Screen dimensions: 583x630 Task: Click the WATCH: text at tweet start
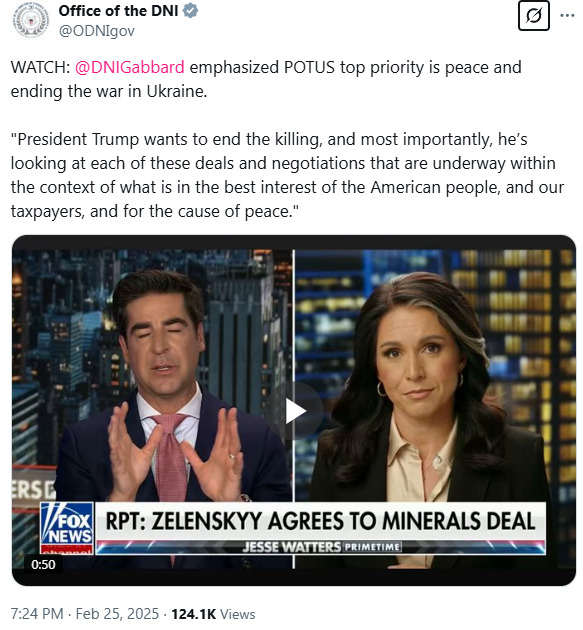click(x=40, y=67)
